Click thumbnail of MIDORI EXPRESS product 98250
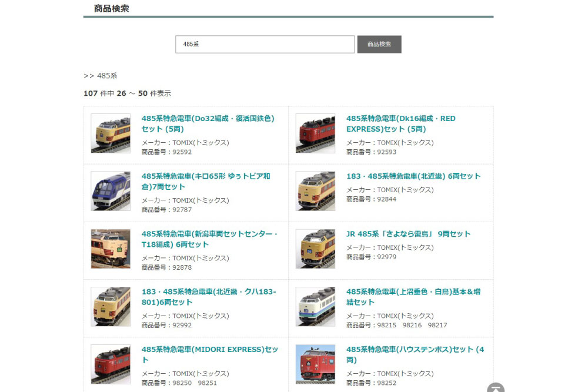Viewport: 588px width, 392px height. pos(111,364)
